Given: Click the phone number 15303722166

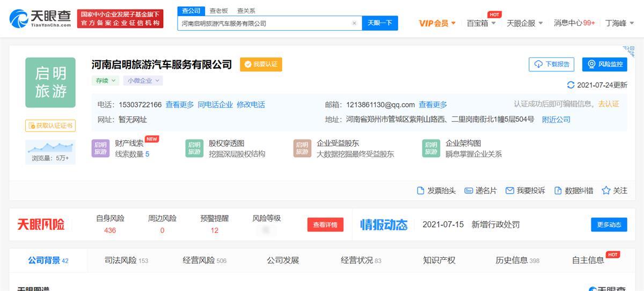Looking at the screenshot, I should (140, 105).
